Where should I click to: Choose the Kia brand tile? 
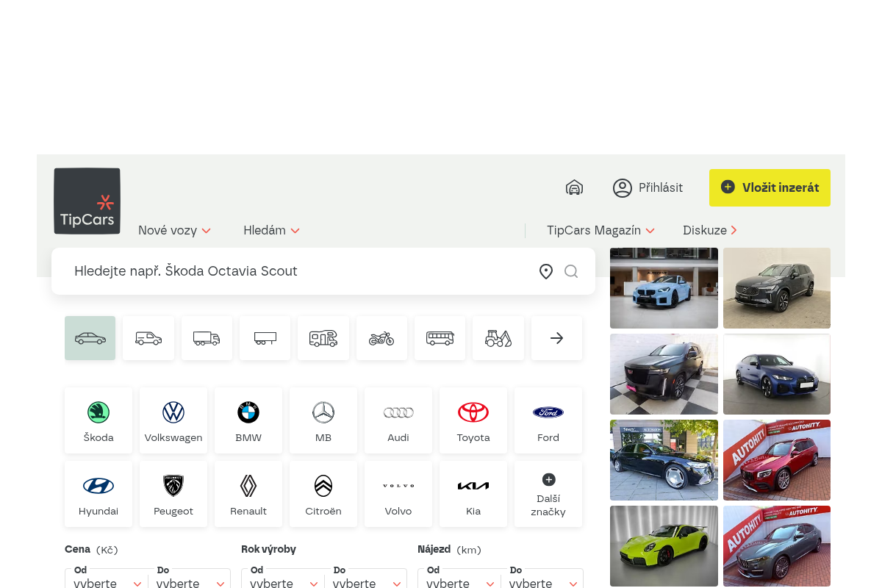coord(473,494)
